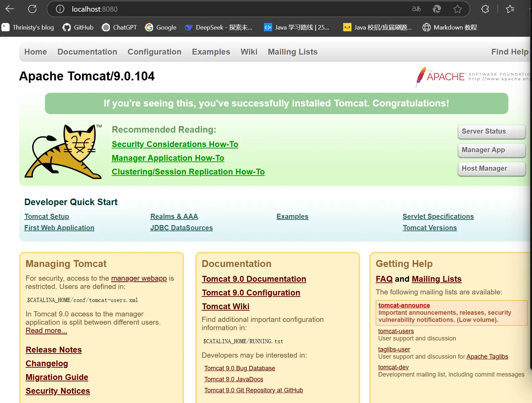Follow the JDBC DataSources link
Image resolution: width=532 pixels, height=403 pixels.
click(x=181, y=228)
